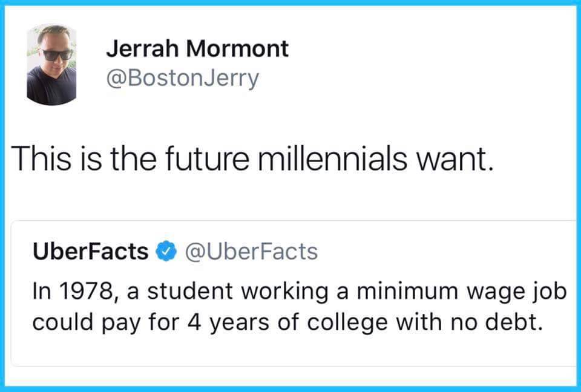Open Jerrah Mormont's profile picture
581x392 pixels.
[x=51, y=65]
